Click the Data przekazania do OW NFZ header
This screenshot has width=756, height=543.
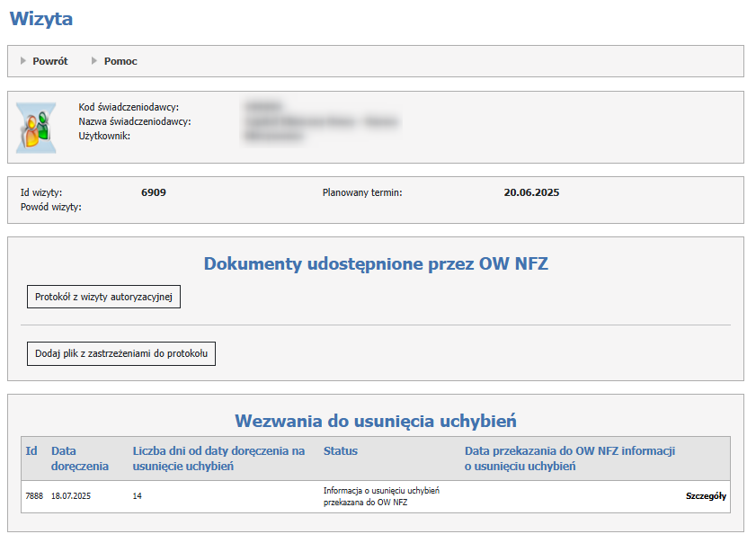[569, 458]
